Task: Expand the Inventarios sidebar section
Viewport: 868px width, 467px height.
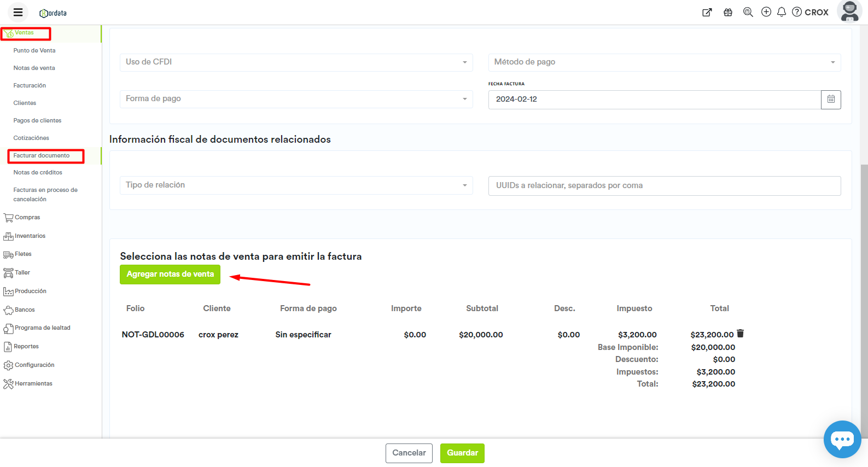Action: point(30,236)
